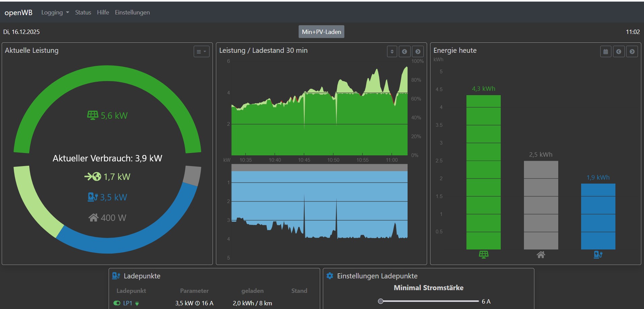Image resolution: width=644 pixels, height=309 pixels.
Task: Go to Einstellungen in the navbar
Action: [132, 12]
